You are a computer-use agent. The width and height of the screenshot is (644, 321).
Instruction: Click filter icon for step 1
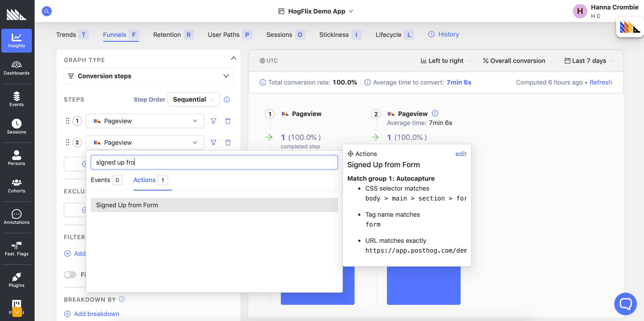click(213, 121)
